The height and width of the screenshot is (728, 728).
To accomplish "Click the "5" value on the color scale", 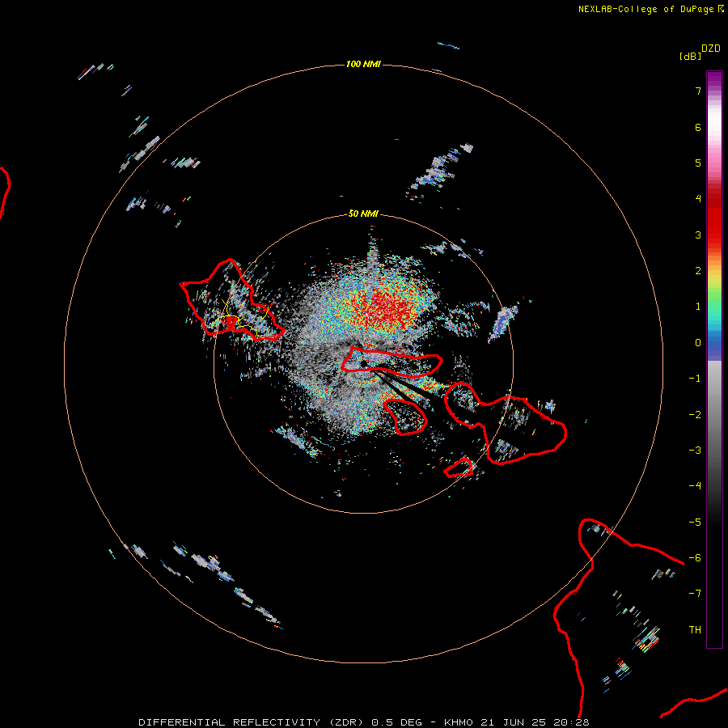I will pos(698,163).
